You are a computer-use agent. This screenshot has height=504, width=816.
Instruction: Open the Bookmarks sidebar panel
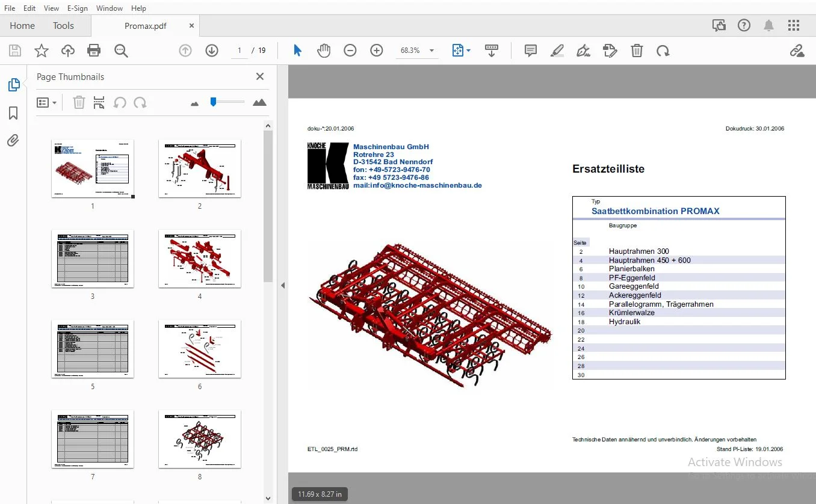13,113
